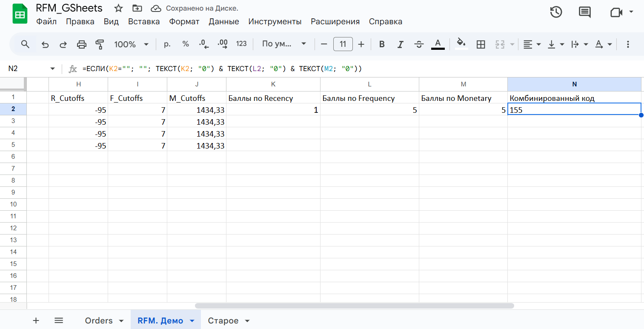Open the comments panel icon

585,12
